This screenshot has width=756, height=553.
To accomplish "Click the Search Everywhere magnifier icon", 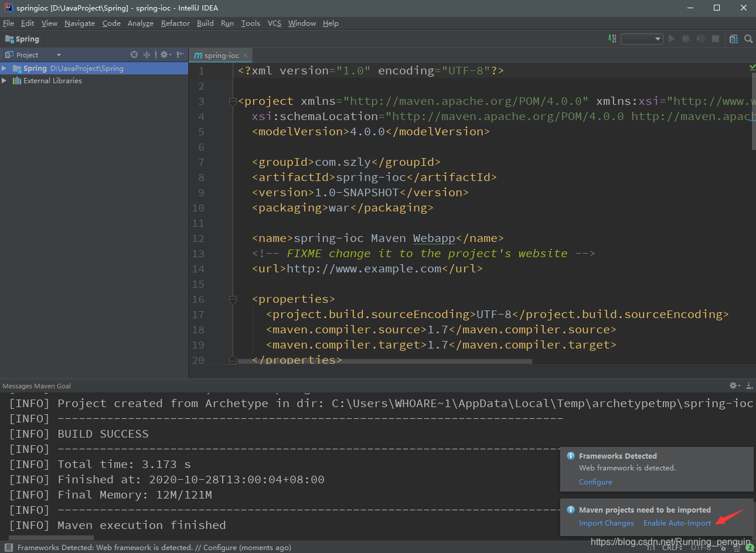I will (748, 39).
